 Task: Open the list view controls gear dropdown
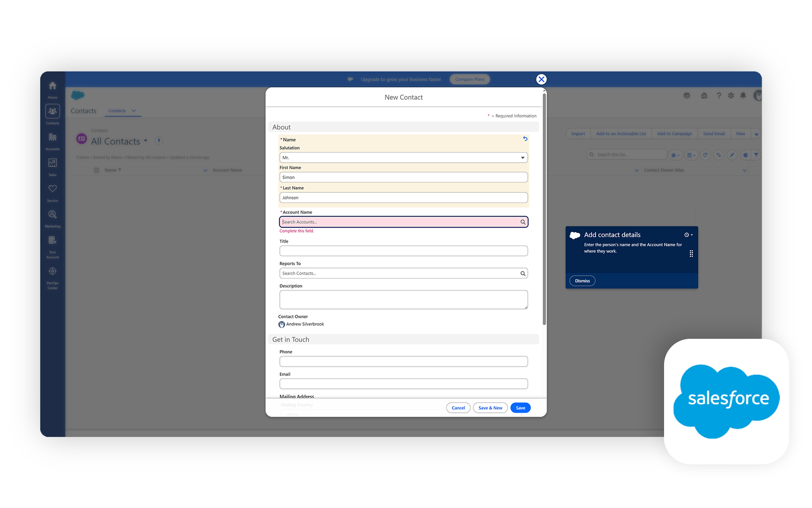pos(675,155)
